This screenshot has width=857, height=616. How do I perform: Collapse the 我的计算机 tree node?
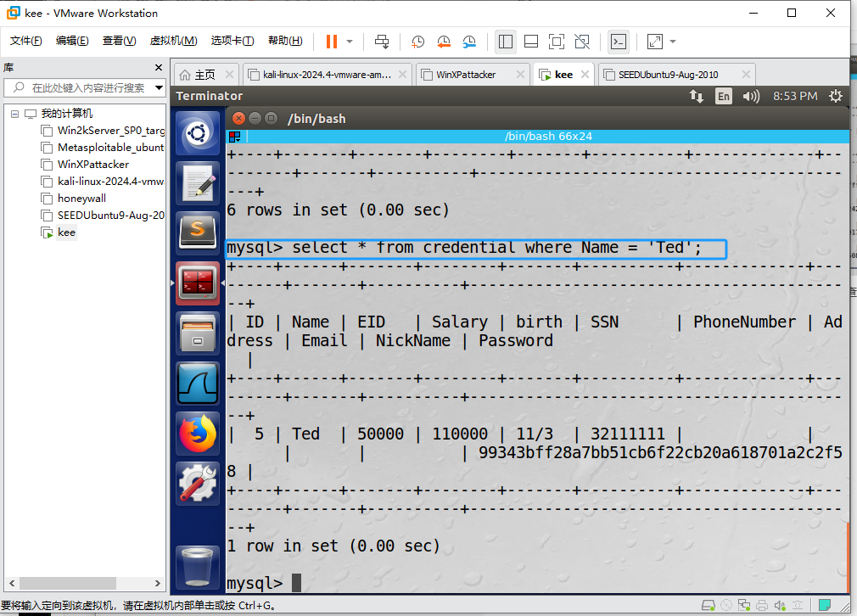point(14,114)
